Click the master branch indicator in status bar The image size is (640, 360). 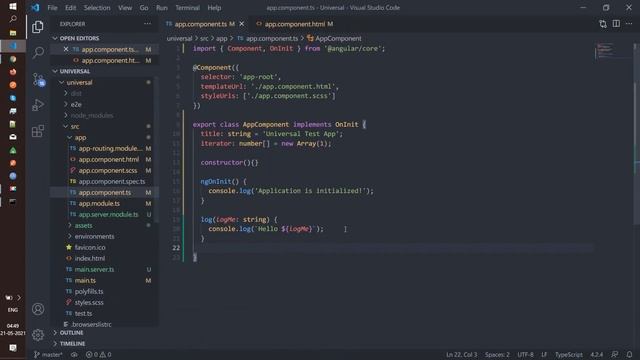pyautogui.click(x=48, y=355)
